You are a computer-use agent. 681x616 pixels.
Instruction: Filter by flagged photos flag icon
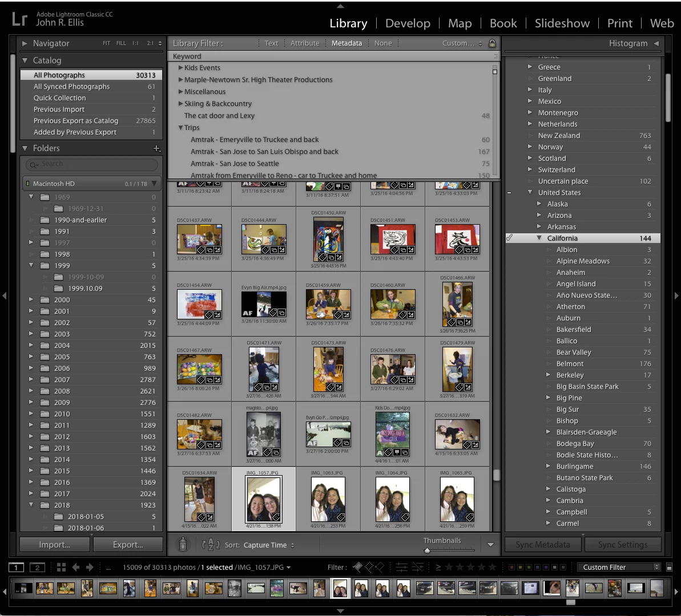(357, 567)
